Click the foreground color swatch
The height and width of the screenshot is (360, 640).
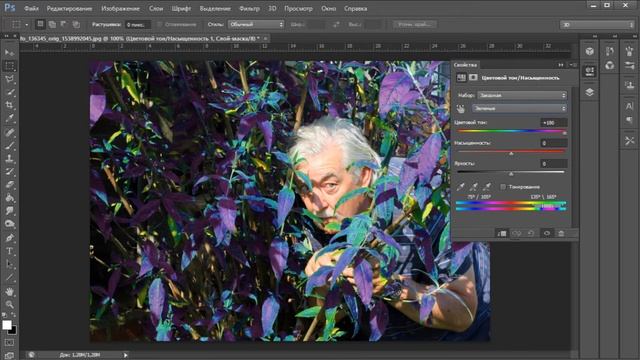[x=7, y=325]
